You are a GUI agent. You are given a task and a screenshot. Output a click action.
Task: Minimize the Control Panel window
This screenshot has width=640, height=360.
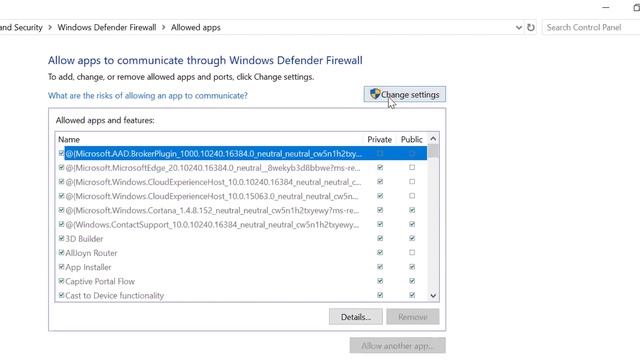point(606,7)
